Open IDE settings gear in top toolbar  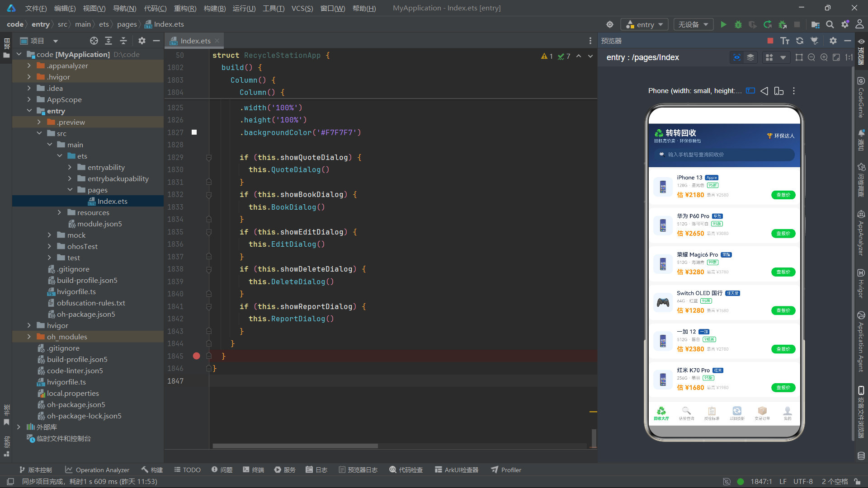pos(845,24)
